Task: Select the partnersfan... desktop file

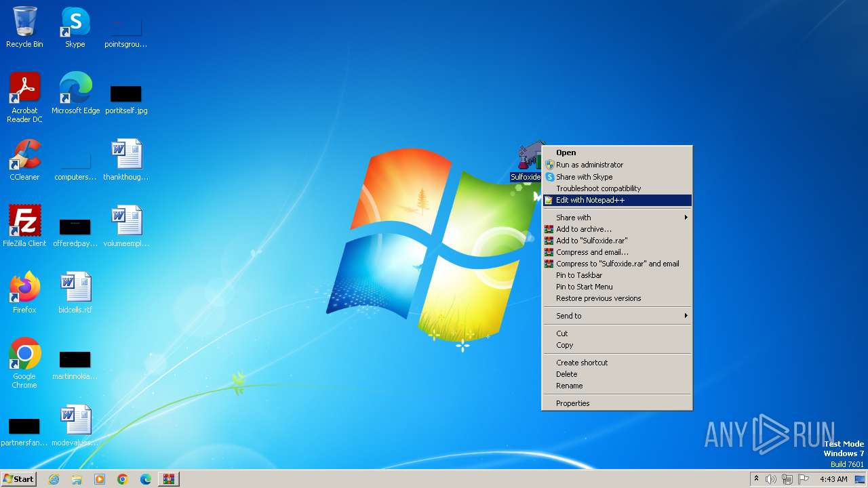Action: click(24, 431)
